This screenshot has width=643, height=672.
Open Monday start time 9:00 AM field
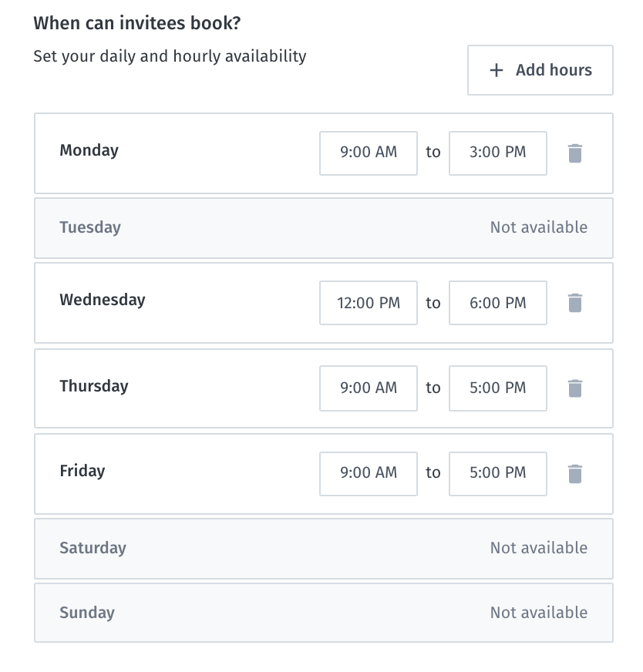tap(369, 153)
